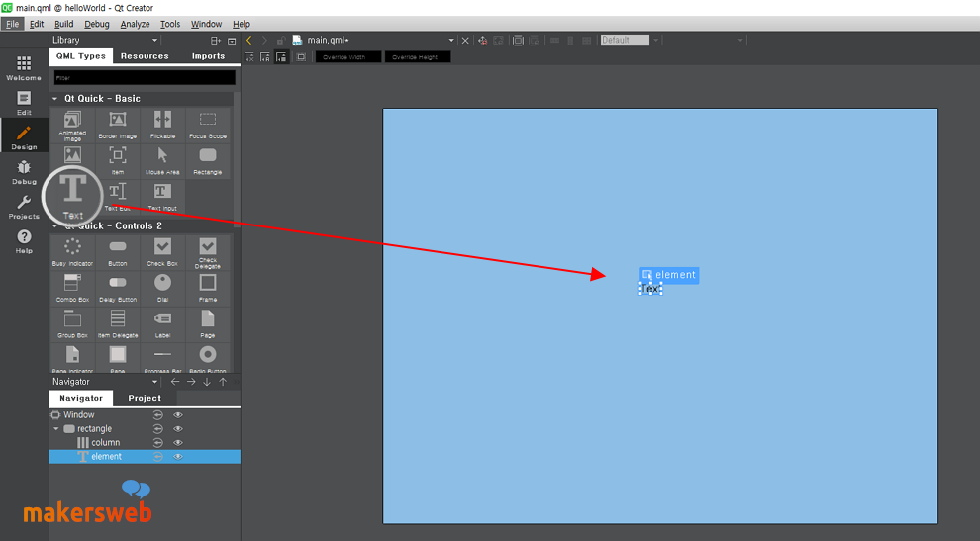The image size is (980, 541).
Task: Go back using yellow arrow
Action: coord(248,40)
